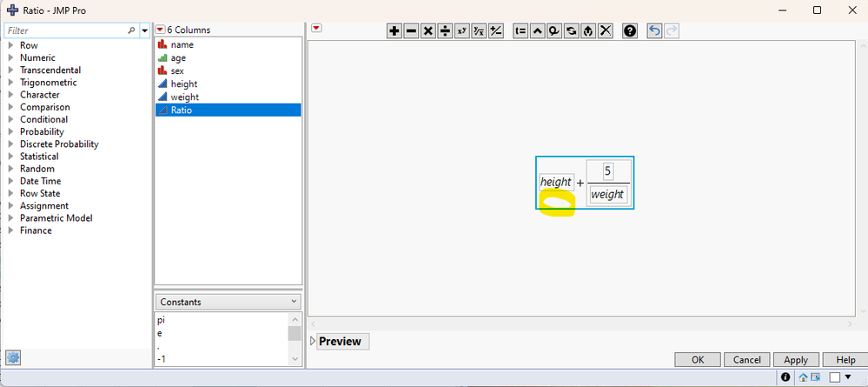Image resolution: width=868 pixels, height=387 pixels.
Task: Select the Finance function category
Action: (36, 230)
